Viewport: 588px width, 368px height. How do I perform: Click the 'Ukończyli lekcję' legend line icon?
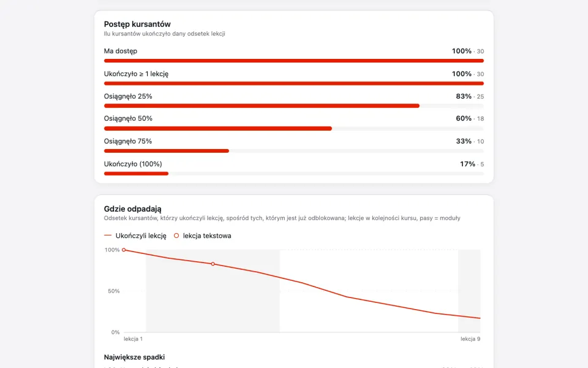(108, 236)
